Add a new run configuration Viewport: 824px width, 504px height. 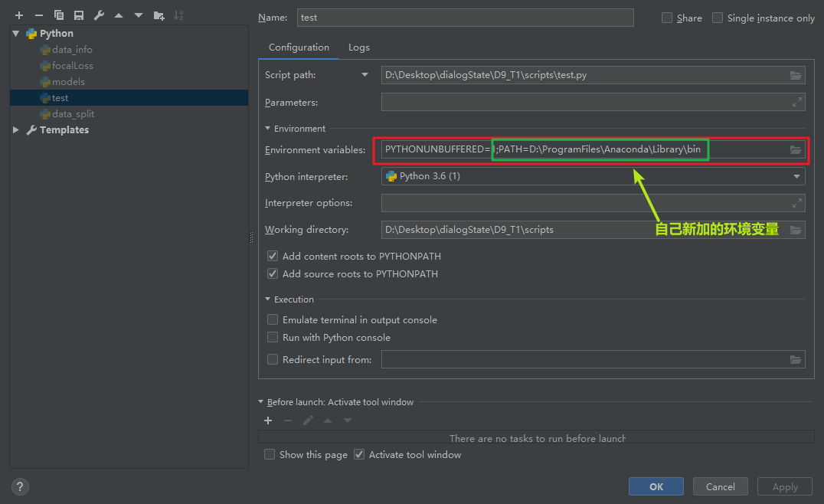pos(19,16)
